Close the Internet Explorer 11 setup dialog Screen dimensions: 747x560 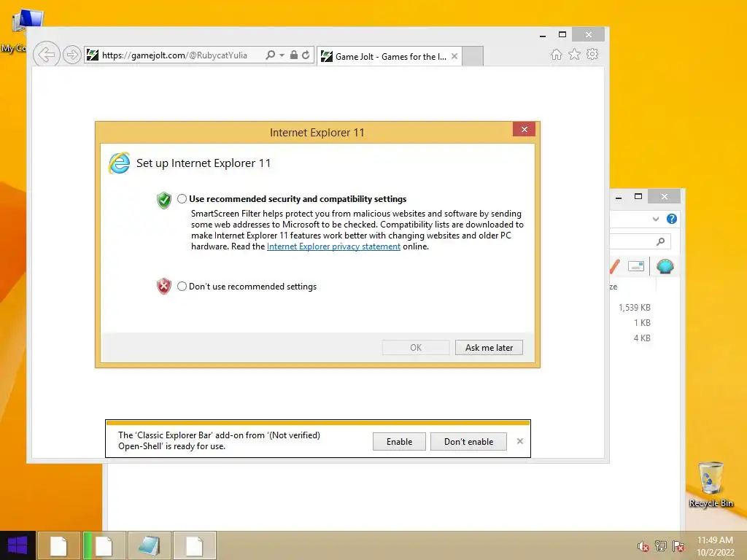[524, 130]
